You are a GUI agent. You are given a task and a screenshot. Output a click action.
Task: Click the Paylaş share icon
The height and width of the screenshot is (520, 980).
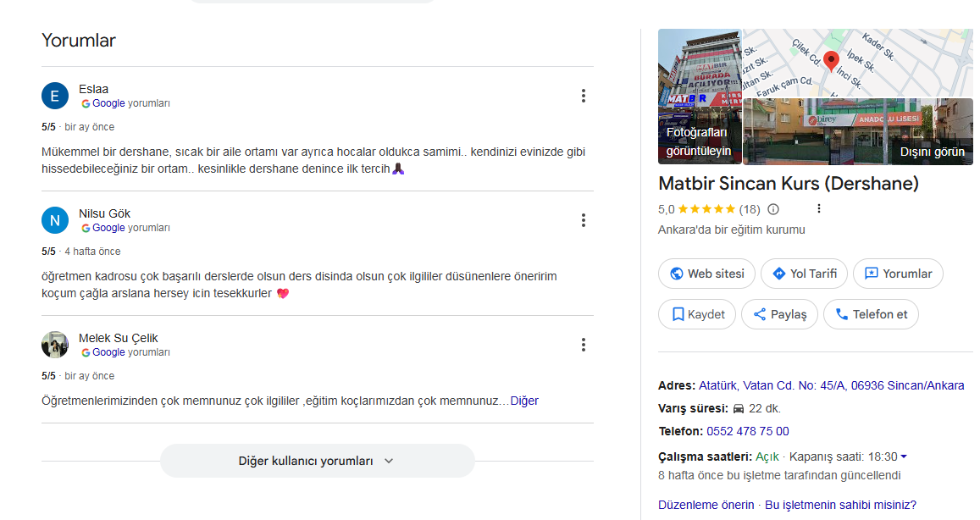[x=760, y=313]
